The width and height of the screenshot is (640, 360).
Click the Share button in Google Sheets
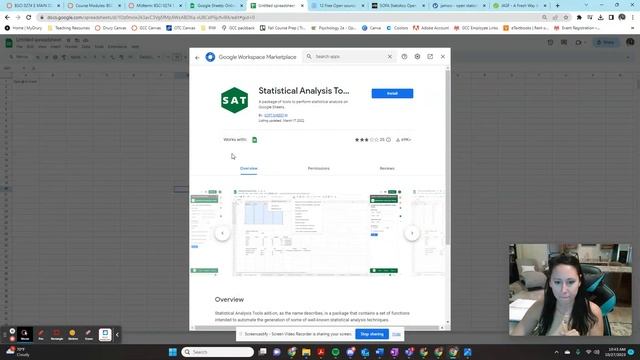[x=606, y=42]
